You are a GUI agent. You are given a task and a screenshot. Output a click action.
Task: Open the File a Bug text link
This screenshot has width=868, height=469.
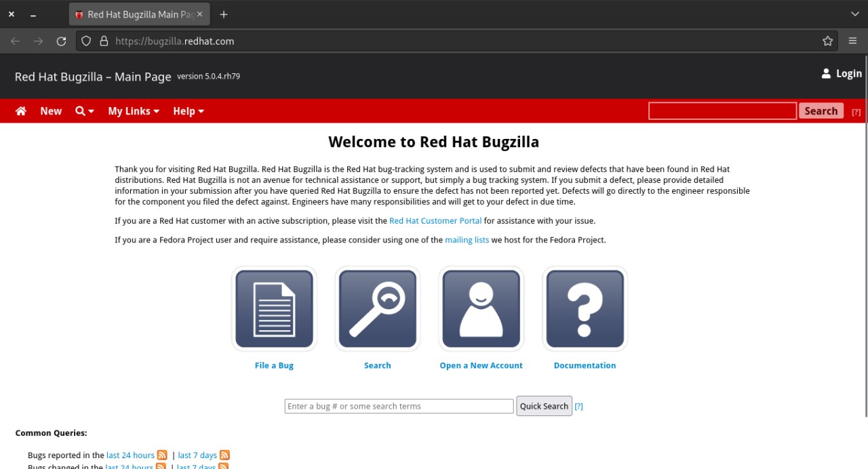click(x=274, y=365)
